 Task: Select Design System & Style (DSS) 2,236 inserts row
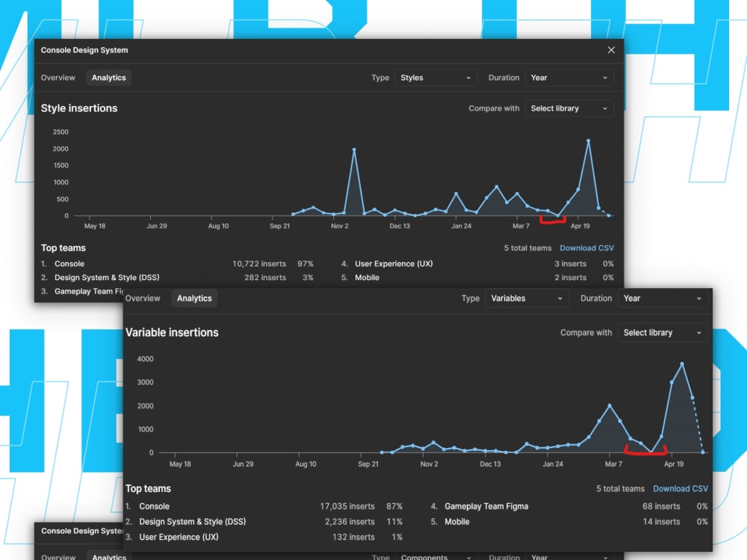tap(264, 521)
